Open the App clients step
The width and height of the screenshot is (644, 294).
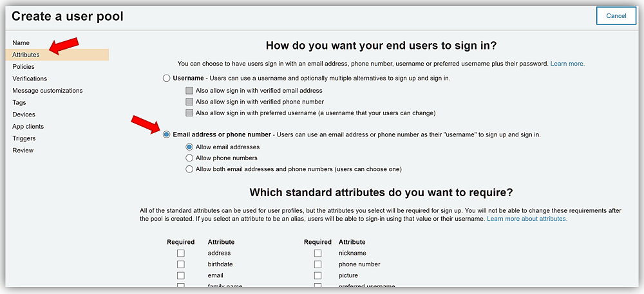[28, 127]
